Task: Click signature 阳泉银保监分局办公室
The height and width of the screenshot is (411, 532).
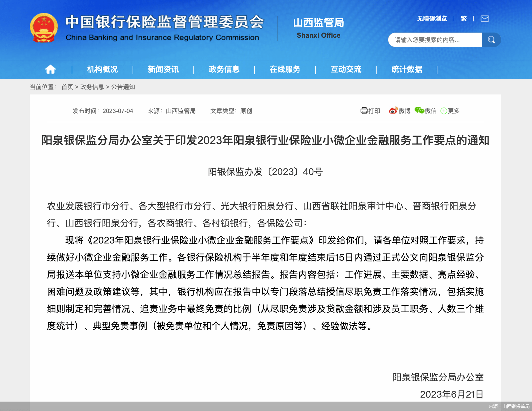Action: click(438, 377)
